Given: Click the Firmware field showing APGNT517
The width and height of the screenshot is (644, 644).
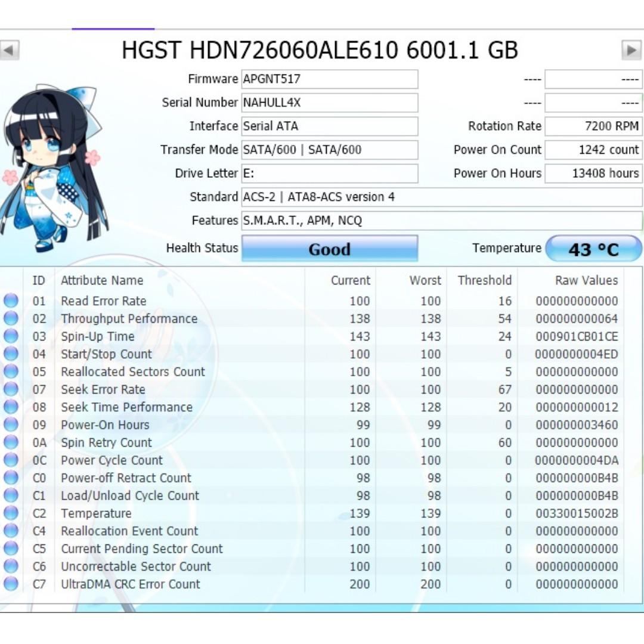Looking at the screenshot, I should click(x=329, y=79).
